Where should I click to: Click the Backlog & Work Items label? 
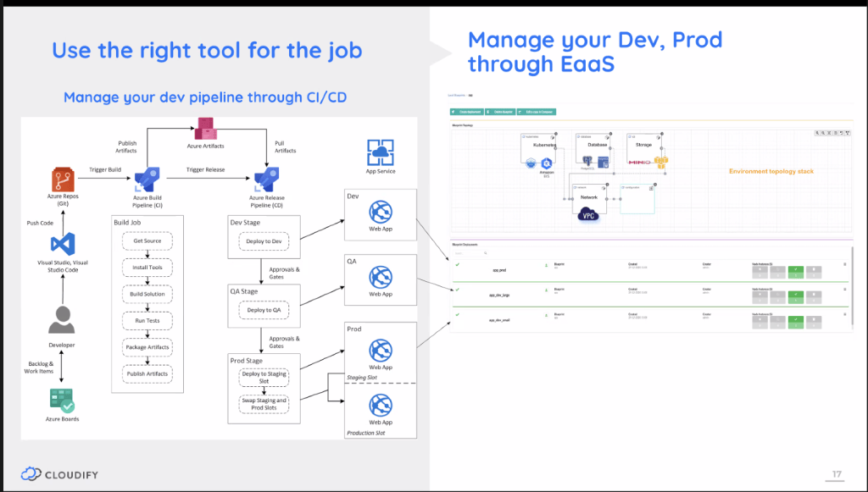point(39,368)
